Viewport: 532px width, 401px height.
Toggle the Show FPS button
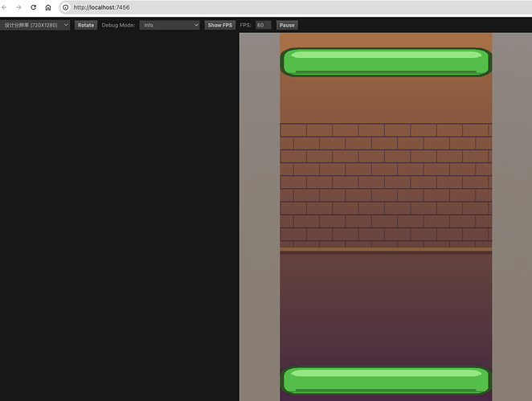(220, 25)
